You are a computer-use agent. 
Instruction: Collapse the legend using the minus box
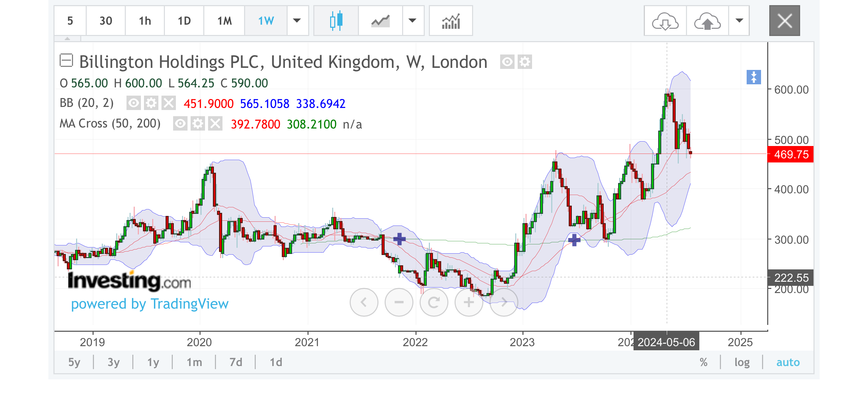pos(66,61)
